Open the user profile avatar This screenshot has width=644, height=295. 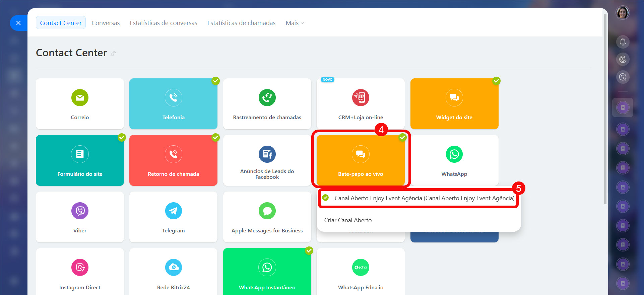pyautogui.click(x=623, y=13)
